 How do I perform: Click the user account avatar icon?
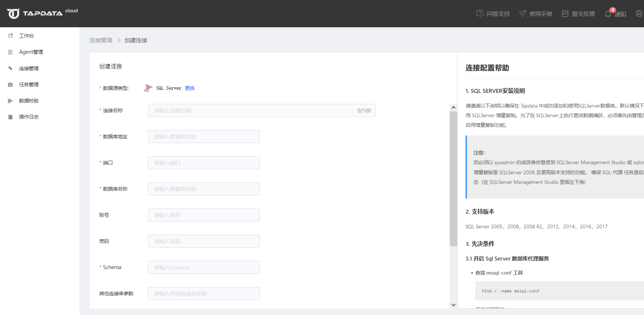(x=639, y=13)
